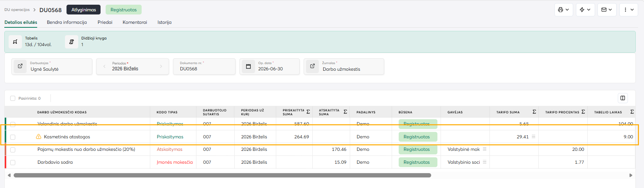The width and height of the screenshot is (644, 188).
Task: Go to previous period with left chevron
Action: [104, 66]
